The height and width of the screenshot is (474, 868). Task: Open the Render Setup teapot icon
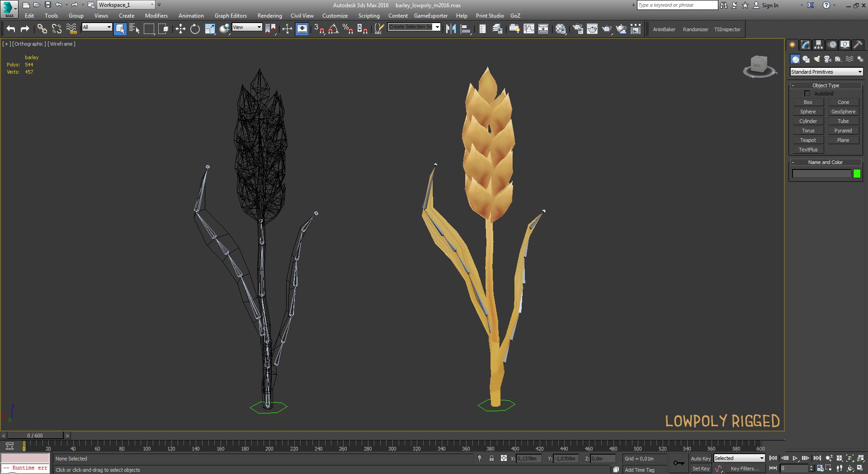coord(578,29)
